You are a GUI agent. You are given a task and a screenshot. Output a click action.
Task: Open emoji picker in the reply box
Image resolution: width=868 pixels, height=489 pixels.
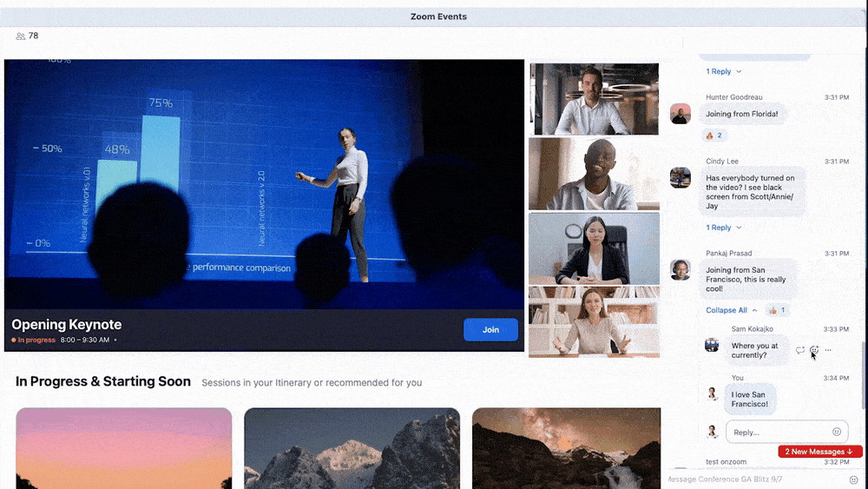pos(837,432)
